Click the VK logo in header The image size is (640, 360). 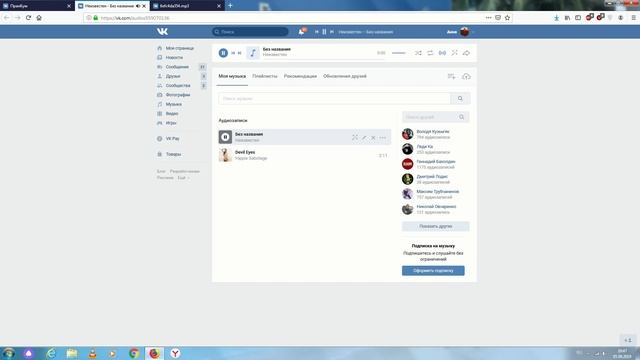pos(162,31)
